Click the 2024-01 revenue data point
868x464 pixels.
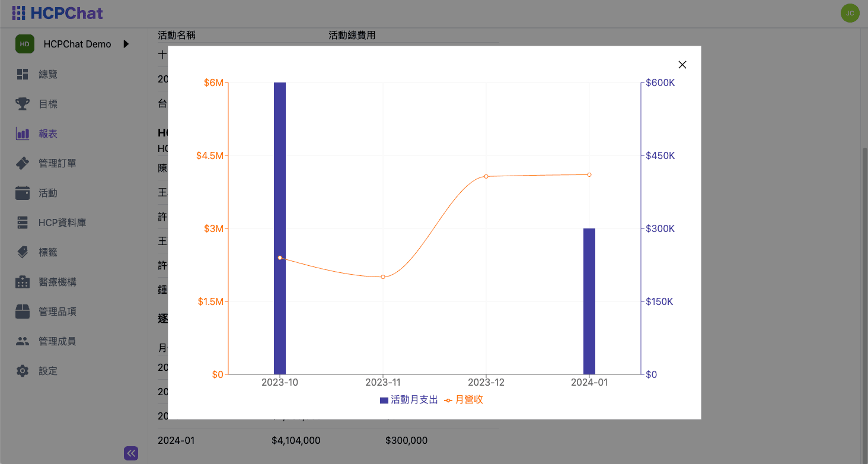[589, 174]
